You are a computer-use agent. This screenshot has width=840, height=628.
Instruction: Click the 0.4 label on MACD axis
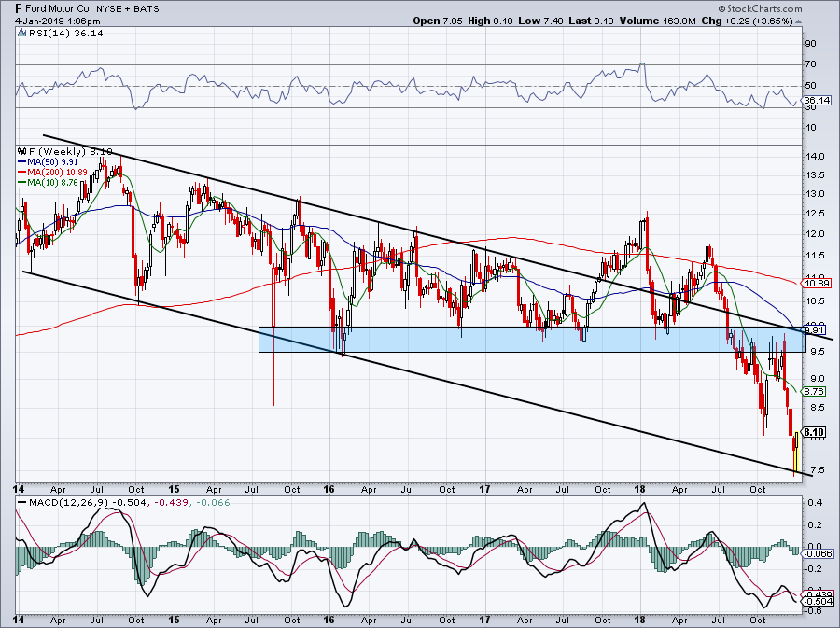point(816,502)
